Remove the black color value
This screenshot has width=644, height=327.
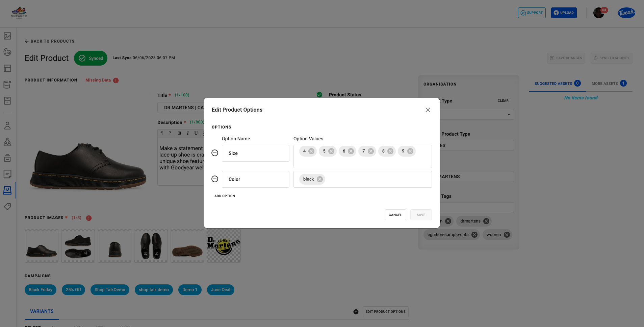coord(320,179)
